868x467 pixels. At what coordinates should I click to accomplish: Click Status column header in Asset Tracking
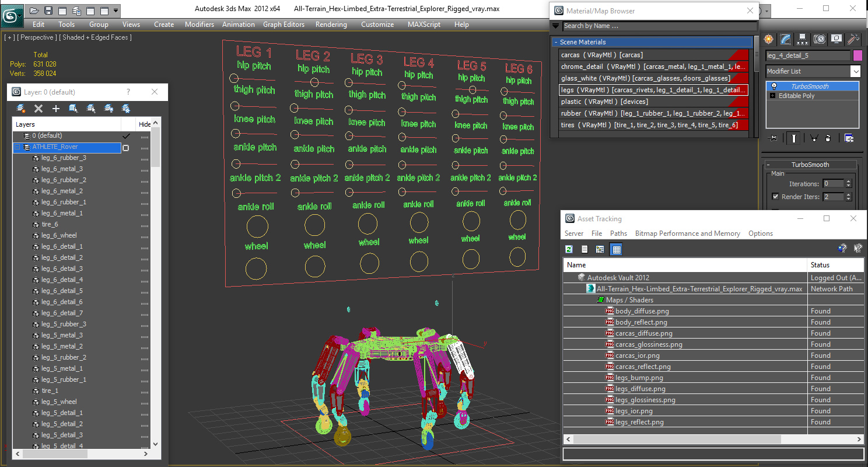[x=835, y=264]
